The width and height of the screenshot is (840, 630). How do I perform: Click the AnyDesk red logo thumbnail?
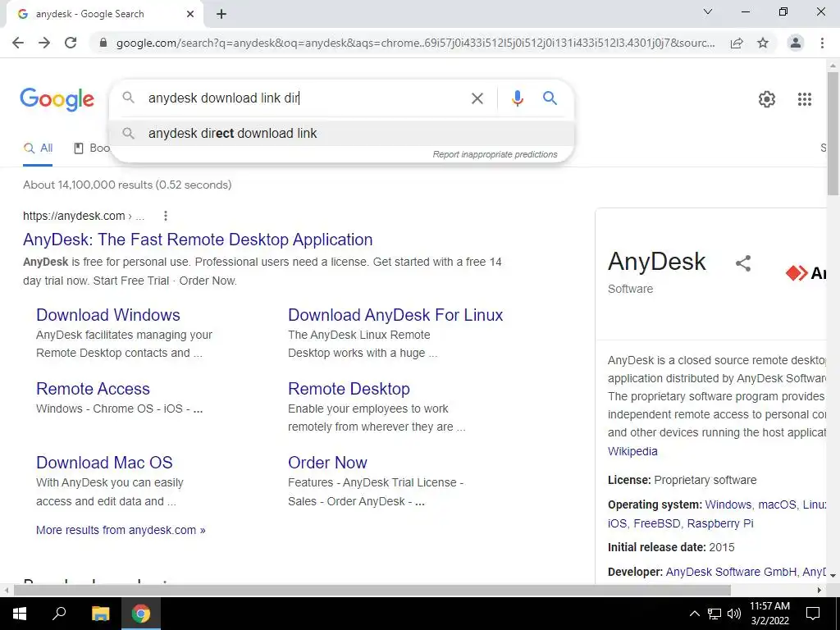(806, 273)
